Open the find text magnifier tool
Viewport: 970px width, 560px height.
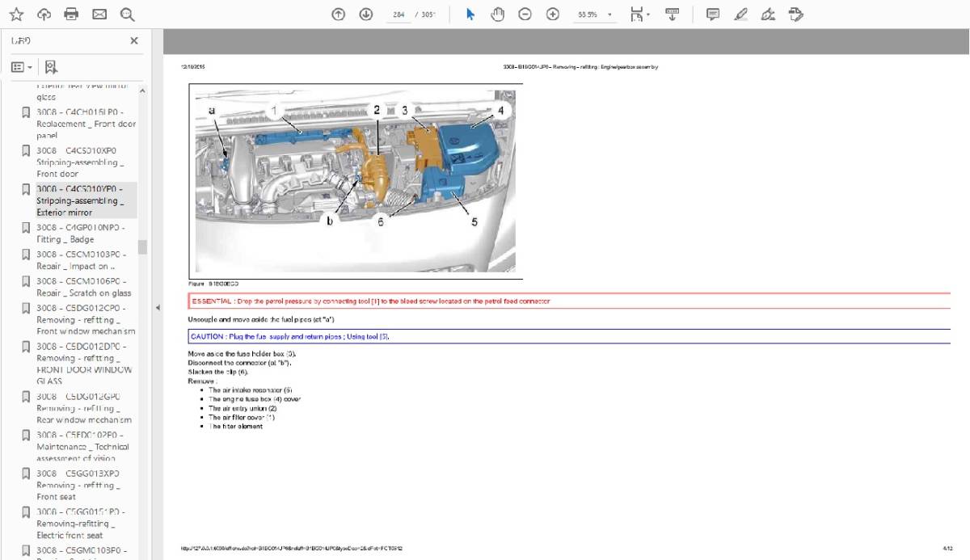coord(126,15)
